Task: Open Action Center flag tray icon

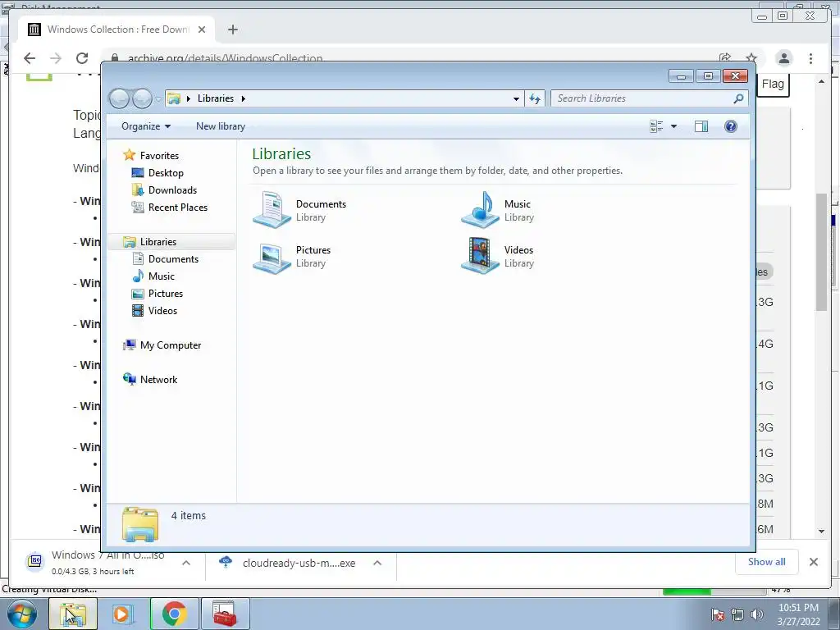Action: [718, 614]
